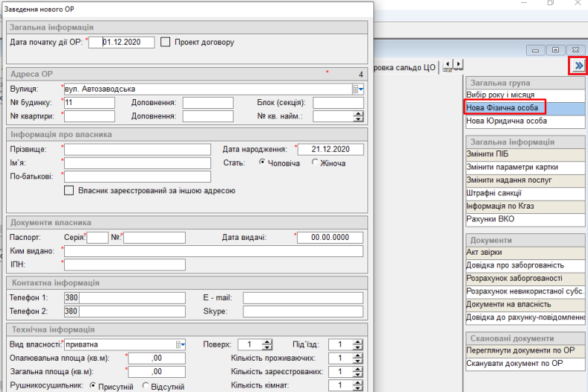Select Жіноча gender radio button
Screen dimensions: 588x392
coord(316,162)
